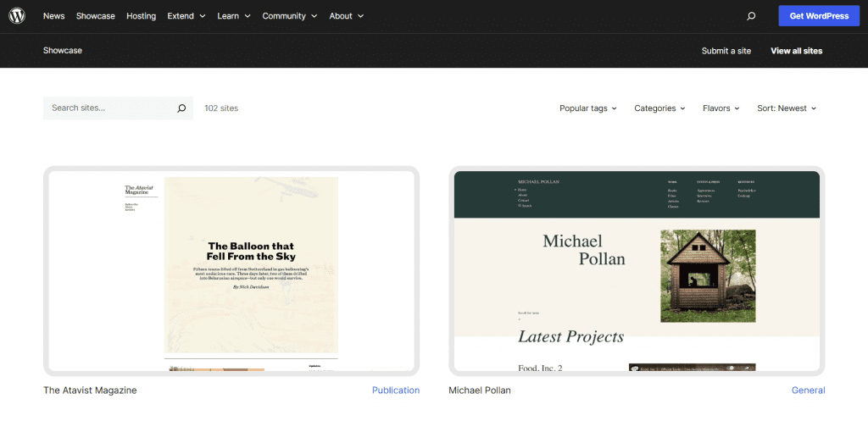868x421 pixels.
Task: Click the search submit icon in Search sites field
Action: 181,108
